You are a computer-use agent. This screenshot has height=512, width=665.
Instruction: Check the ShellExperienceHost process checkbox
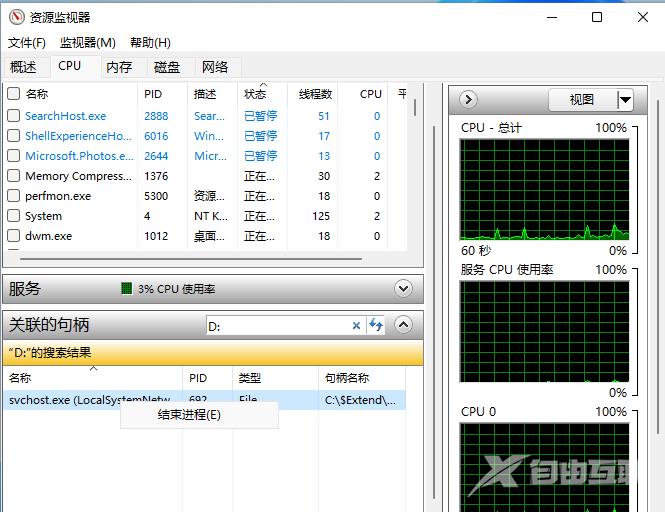(14, 136)
